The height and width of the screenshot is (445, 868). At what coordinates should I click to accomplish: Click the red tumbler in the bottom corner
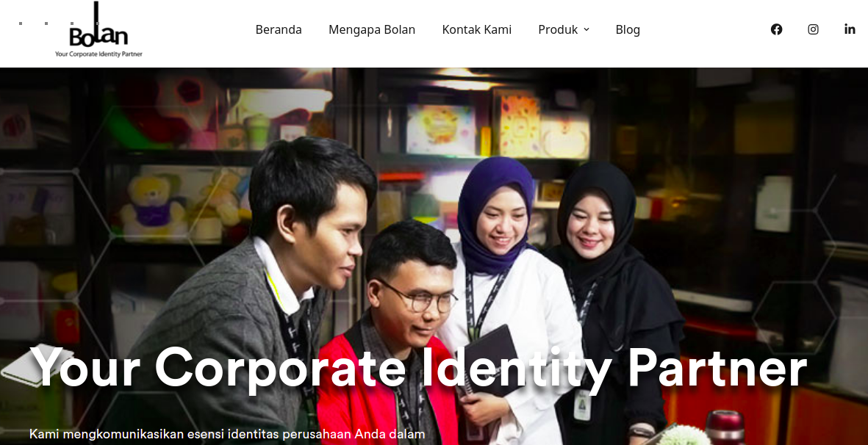[x=725, y=427]
